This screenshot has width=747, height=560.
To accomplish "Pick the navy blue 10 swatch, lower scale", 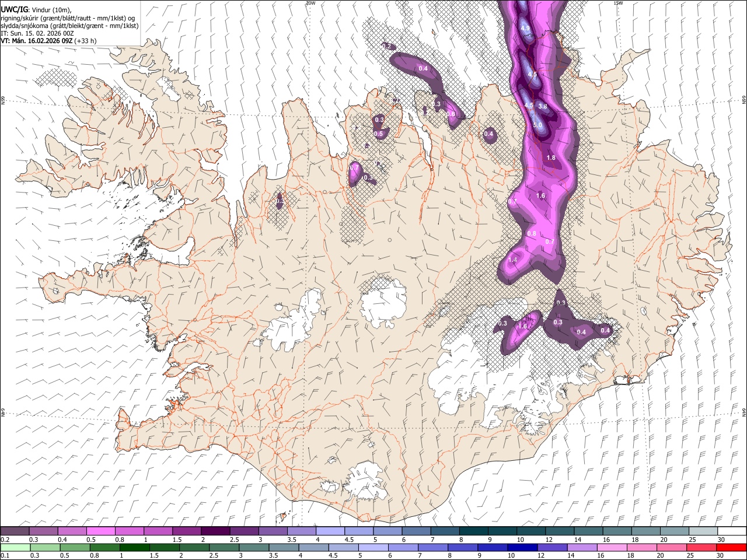I will coord(522,547).
